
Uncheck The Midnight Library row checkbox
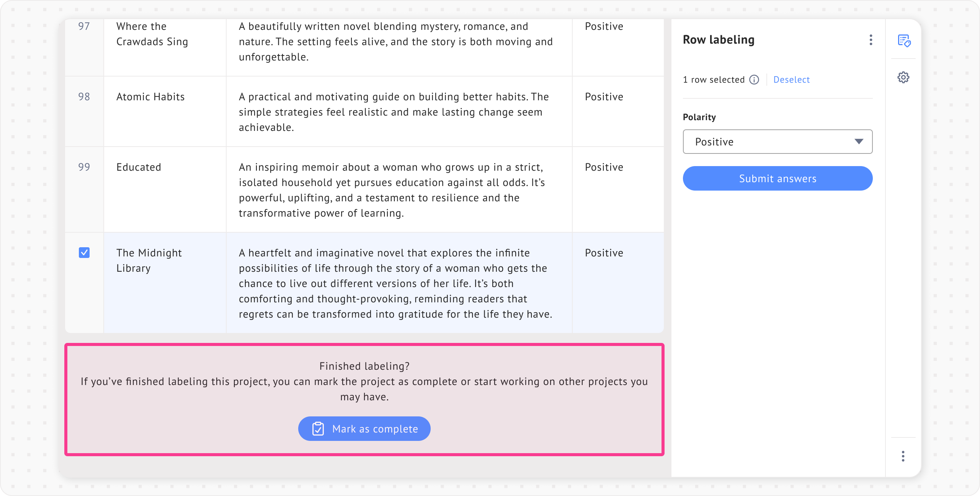pos(84,253)
